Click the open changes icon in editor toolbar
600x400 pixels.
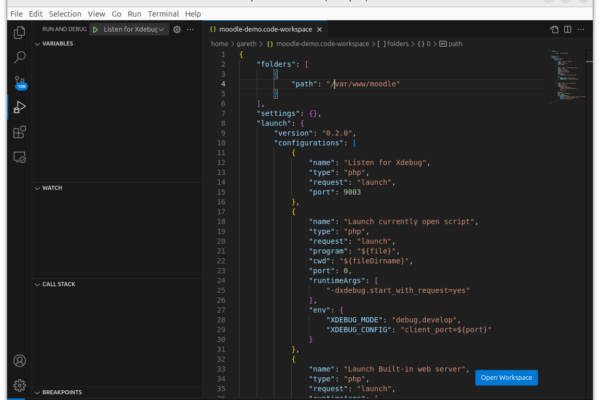pyautogui.click(x=554, y=29)
